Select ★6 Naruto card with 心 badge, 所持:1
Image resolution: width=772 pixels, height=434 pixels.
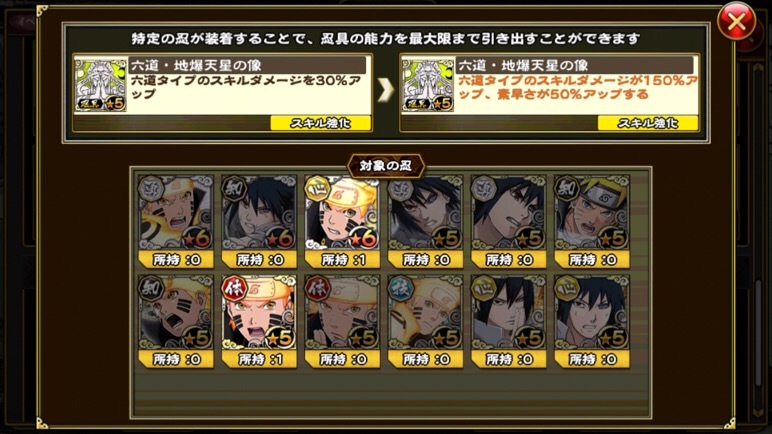[342, 221]
